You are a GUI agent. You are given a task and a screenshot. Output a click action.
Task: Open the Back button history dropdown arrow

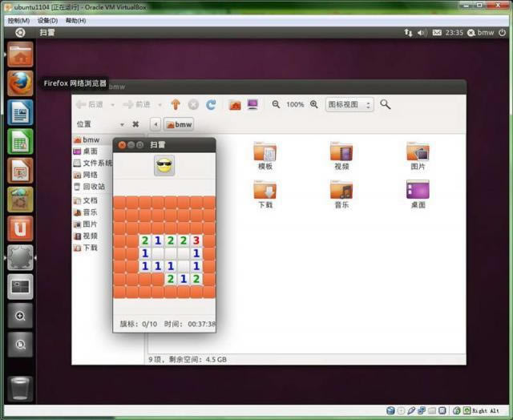pyautogui.click(x=113, y=105)
